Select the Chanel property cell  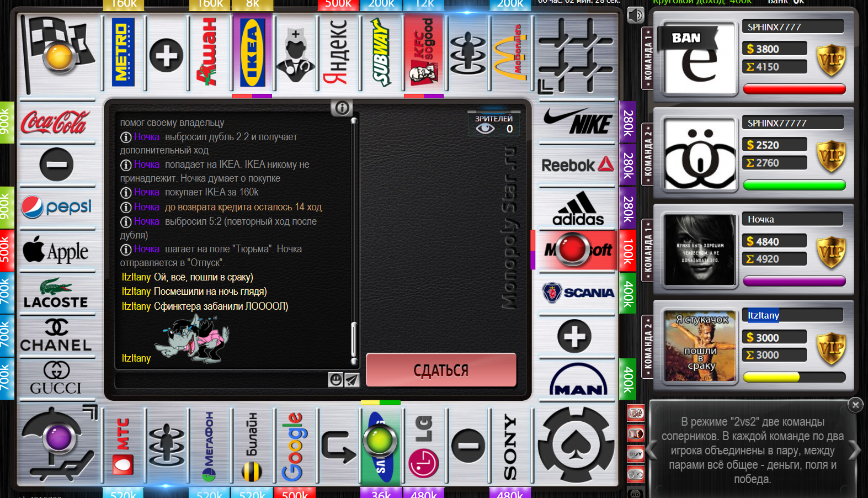click(56, 336)
